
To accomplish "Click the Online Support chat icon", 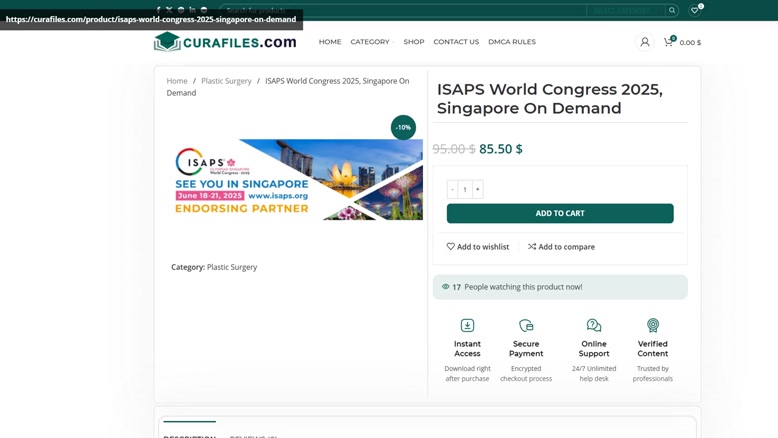I will tap(594, 325).
